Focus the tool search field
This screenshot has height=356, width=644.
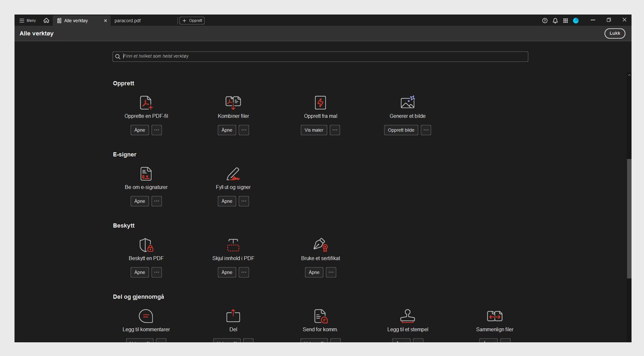coord(320,56)
